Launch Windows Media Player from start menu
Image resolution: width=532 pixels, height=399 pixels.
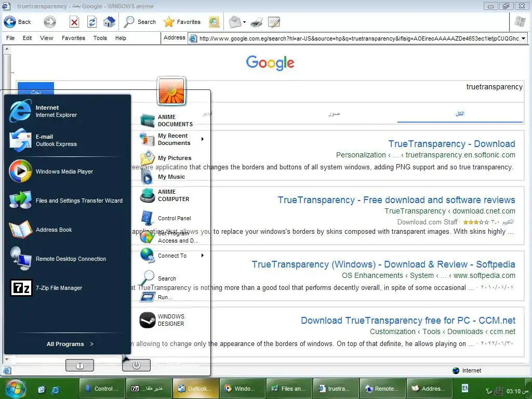(67, 171)
